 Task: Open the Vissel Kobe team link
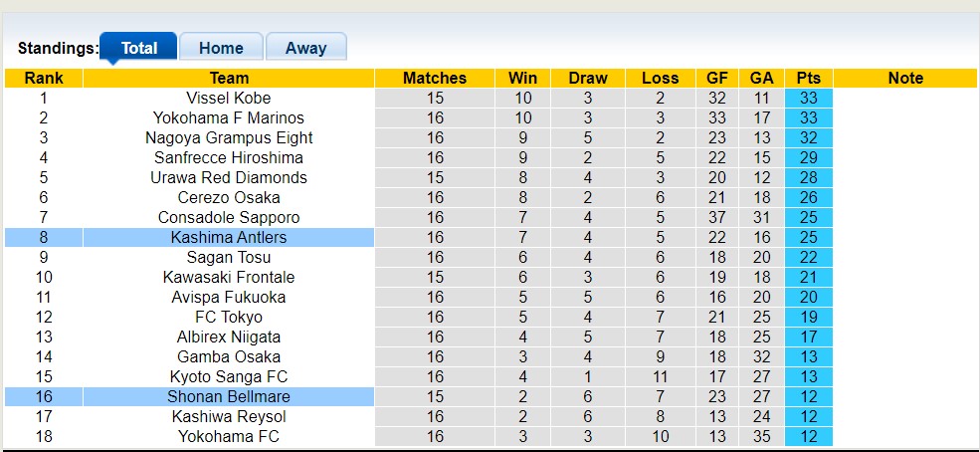(x=229, y=98)
